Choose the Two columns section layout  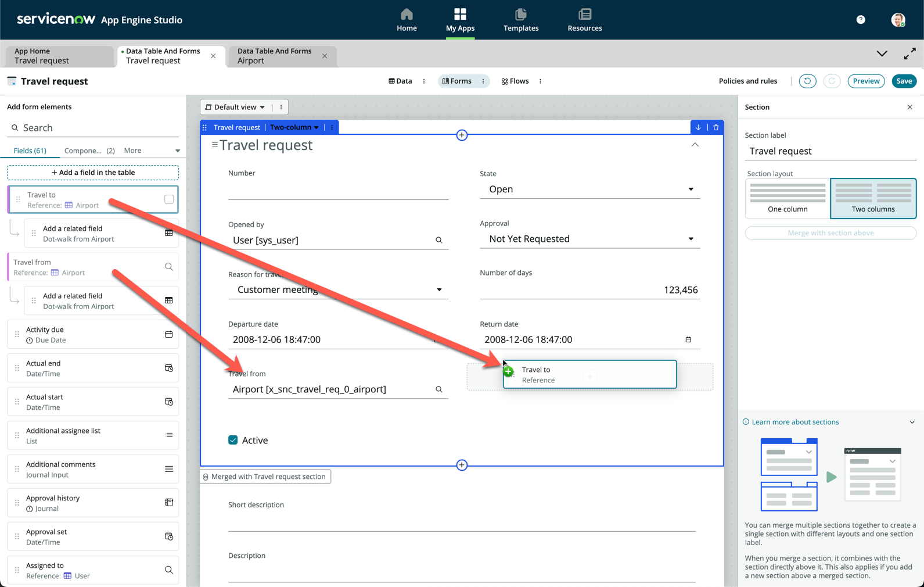pyautogui.click(x=873, y=198)
